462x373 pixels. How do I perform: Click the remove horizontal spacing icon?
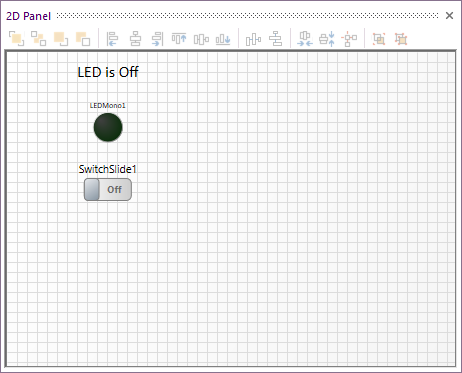(x=305, y=39)
